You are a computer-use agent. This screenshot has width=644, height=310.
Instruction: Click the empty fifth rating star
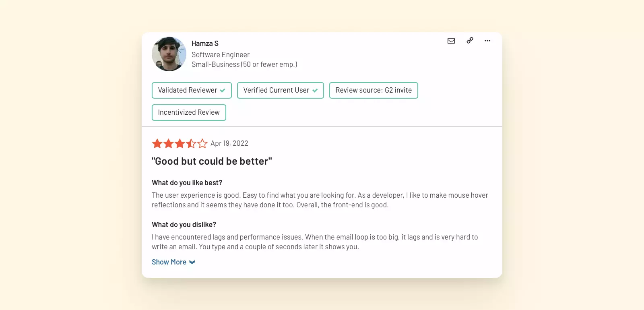click(x=202, y=143)
